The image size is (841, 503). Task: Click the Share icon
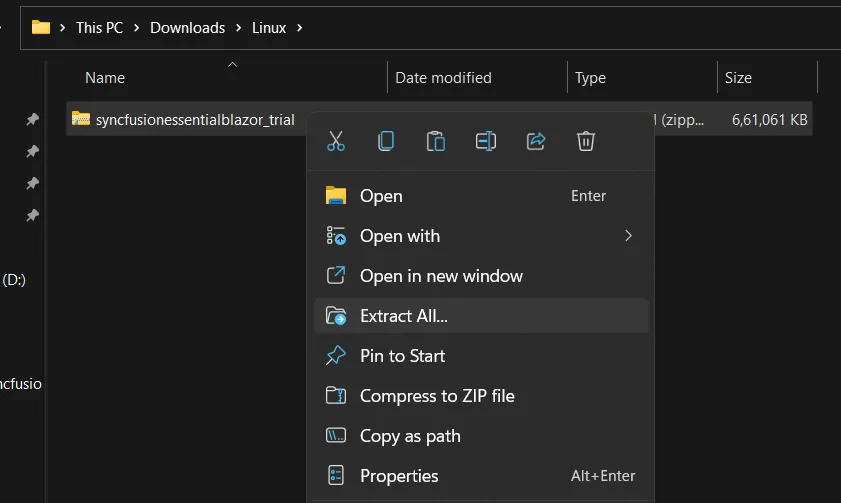click(536, 141)
